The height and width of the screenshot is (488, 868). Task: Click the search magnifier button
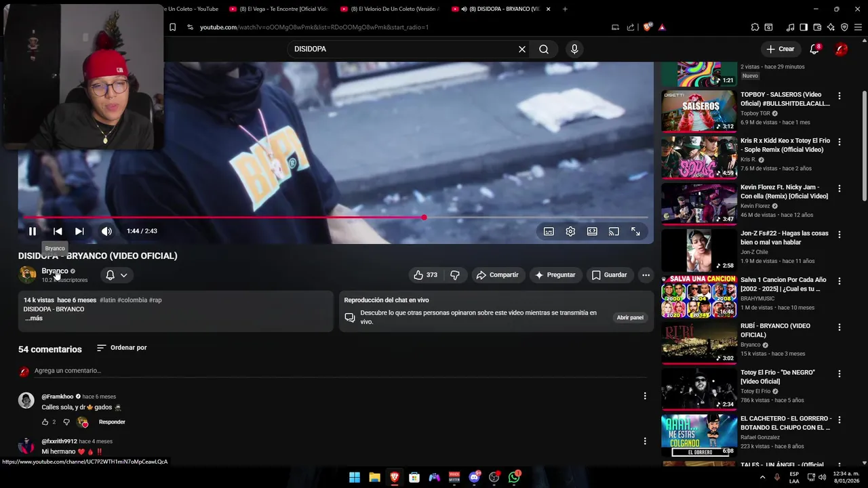point(544,49)
